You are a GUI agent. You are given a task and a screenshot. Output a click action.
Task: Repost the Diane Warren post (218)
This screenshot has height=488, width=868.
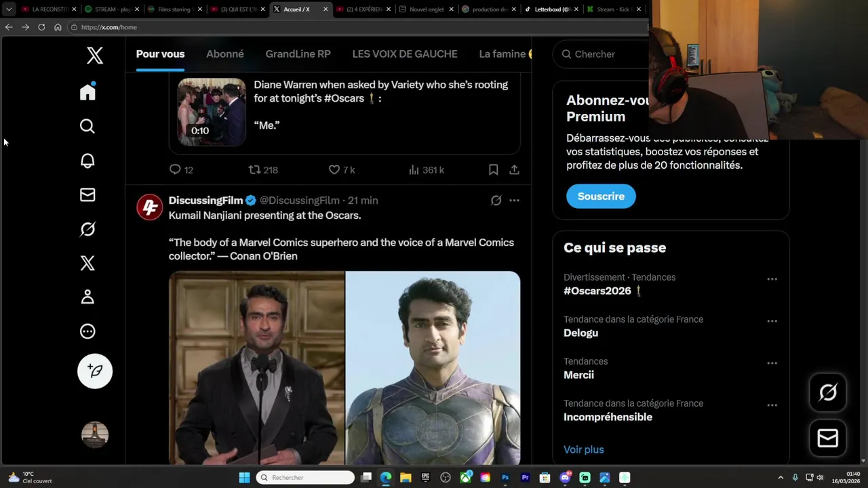263,169
